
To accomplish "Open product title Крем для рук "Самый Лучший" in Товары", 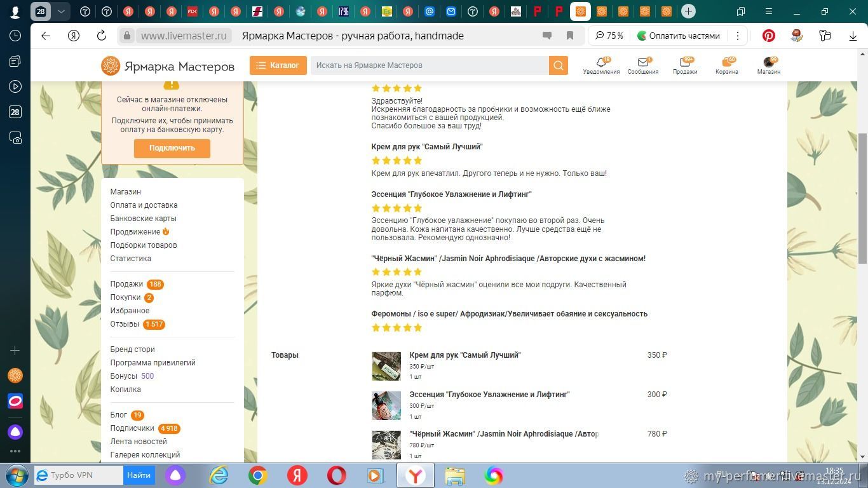I will [465, 355].
